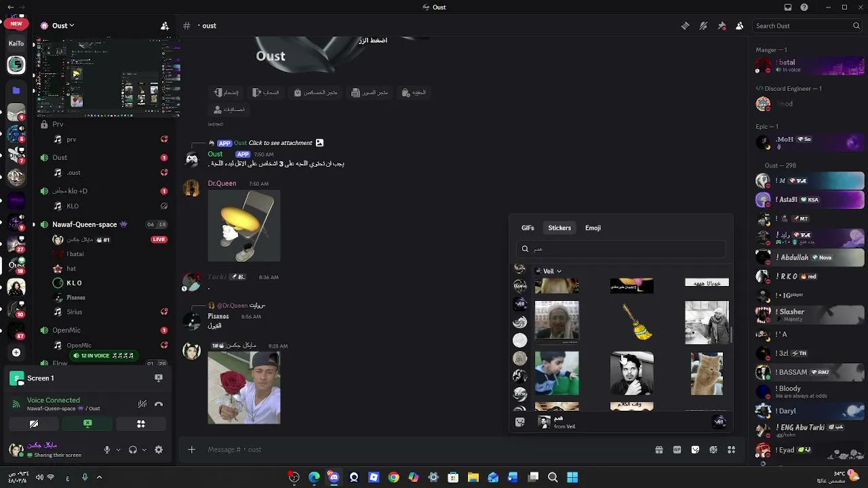Open Google Chrome from the taskbar
868x488 pixels.
point(393,478)
